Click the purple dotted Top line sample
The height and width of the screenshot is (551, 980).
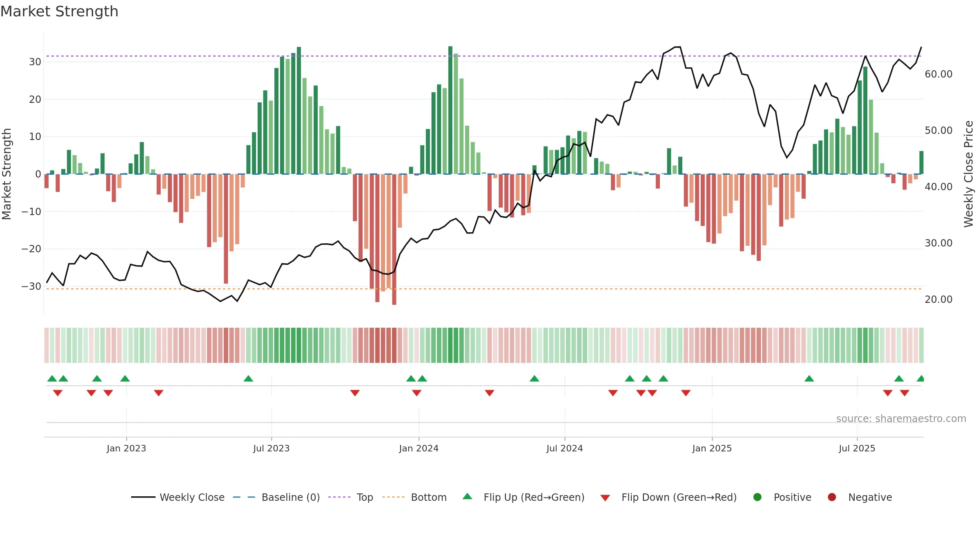click(339, 497)
